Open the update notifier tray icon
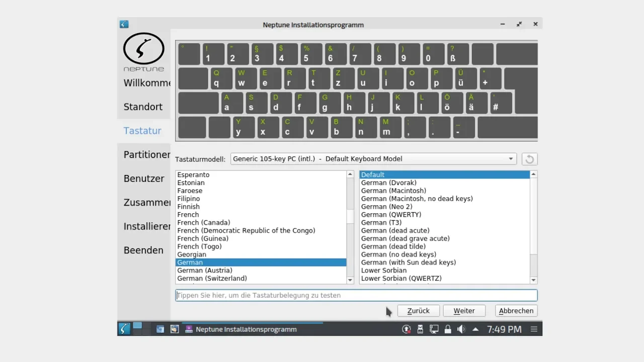The height and width of the screenshot is (362, 644). [406, 329]
